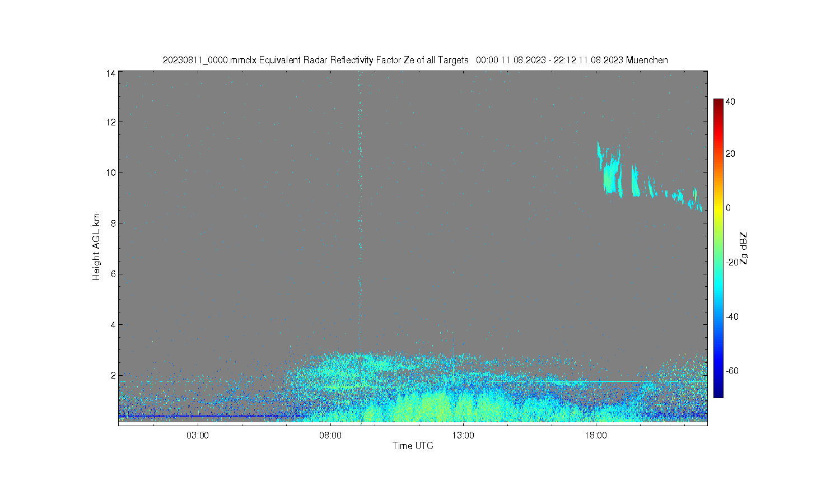Click the height tick label 8
840x504 pixels.
[x=113, y=223]
